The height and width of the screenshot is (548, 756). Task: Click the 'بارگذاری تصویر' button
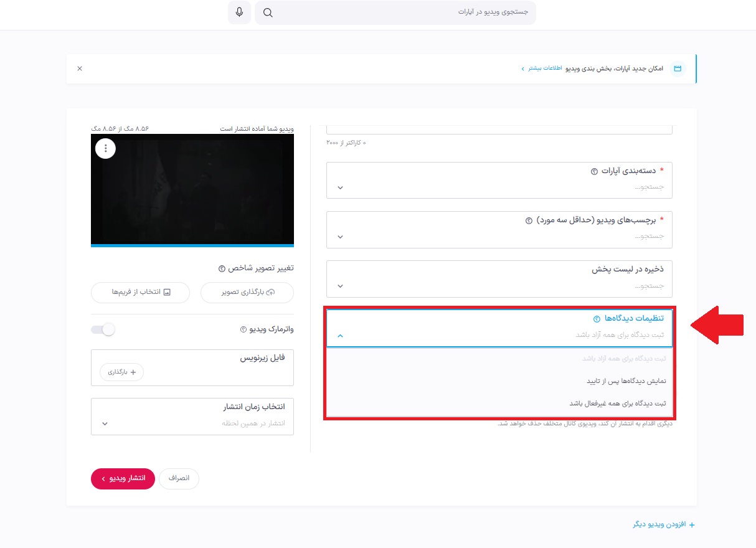click(x=247, y=292)
